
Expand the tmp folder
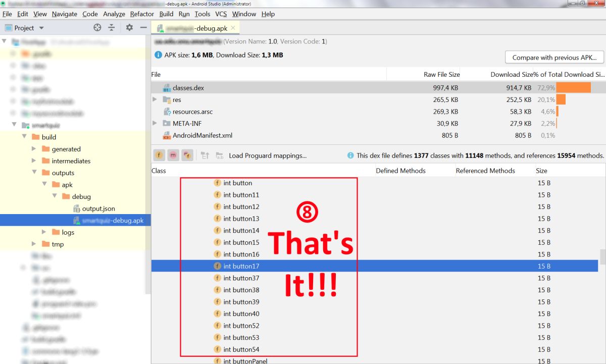pos(34,244)
